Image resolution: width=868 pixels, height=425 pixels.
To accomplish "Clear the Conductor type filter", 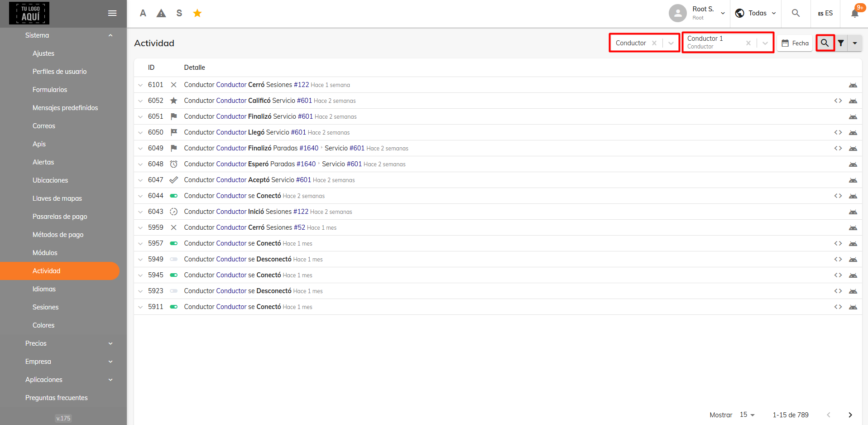I will coord(654,43).
